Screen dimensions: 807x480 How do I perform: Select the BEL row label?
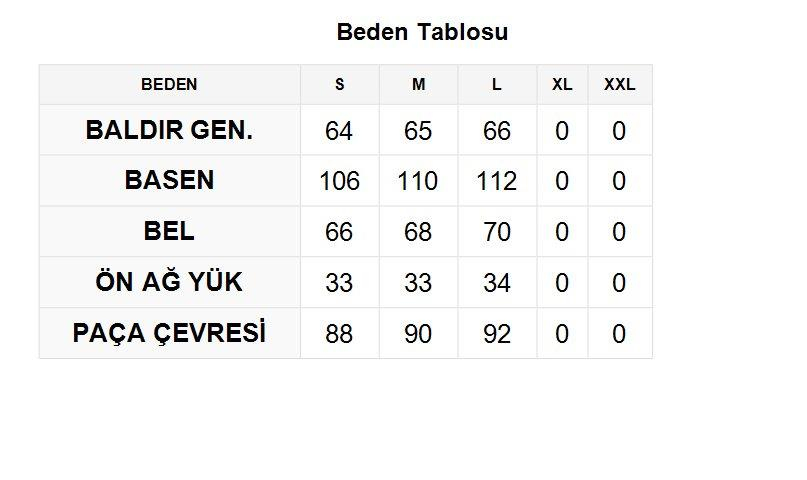tap(169, 232)
